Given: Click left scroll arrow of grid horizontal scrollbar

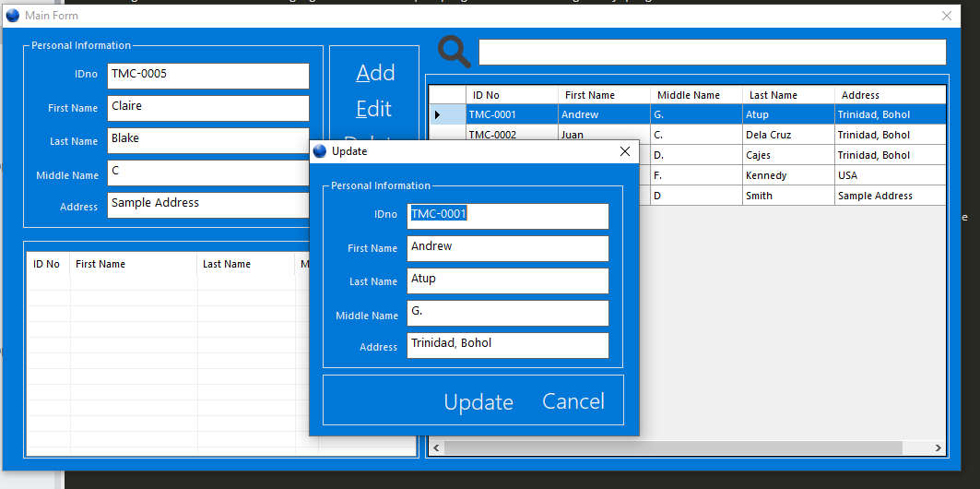Looking at the screenshot, I should pos(436,447).
